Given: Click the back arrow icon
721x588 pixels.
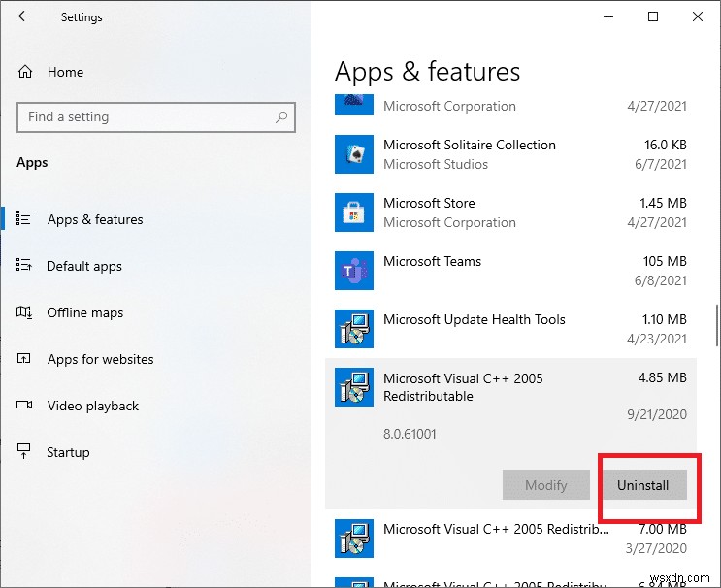Looking at the screenshot, I should (24, 16).
